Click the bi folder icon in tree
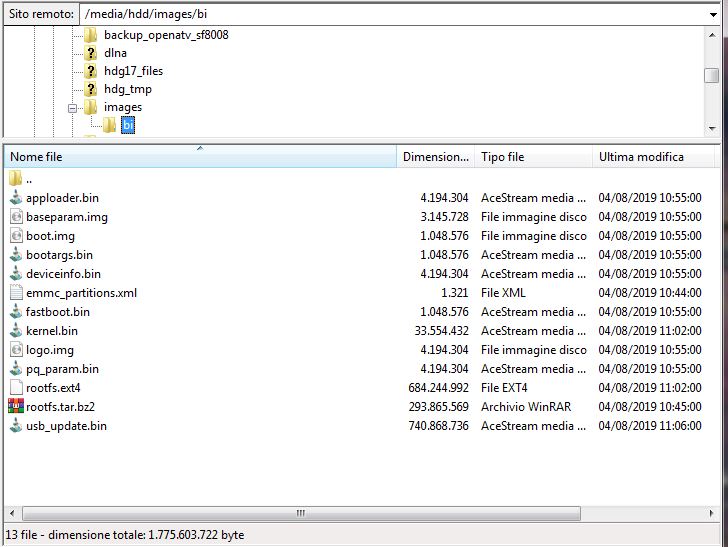Screen dimensions: 728x547 click(110, 125)
